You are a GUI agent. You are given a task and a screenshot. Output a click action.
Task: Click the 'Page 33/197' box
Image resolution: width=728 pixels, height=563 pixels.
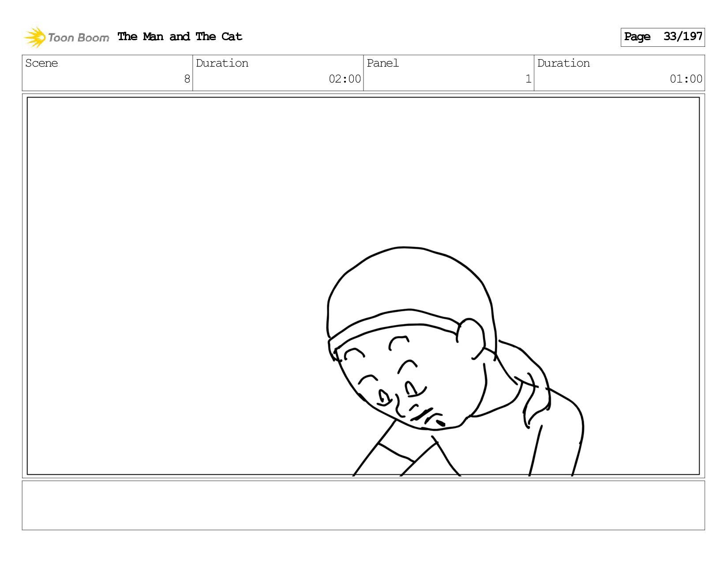click(662, 37)
